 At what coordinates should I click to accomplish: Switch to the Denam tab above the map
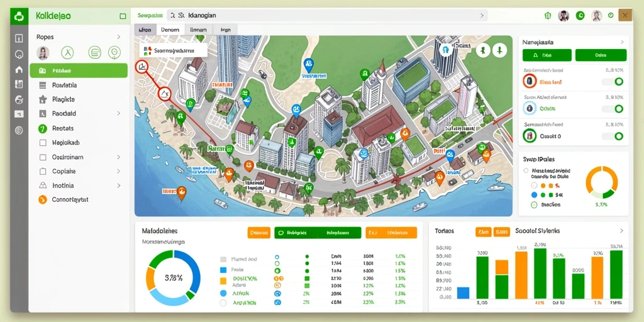point(170,30)
